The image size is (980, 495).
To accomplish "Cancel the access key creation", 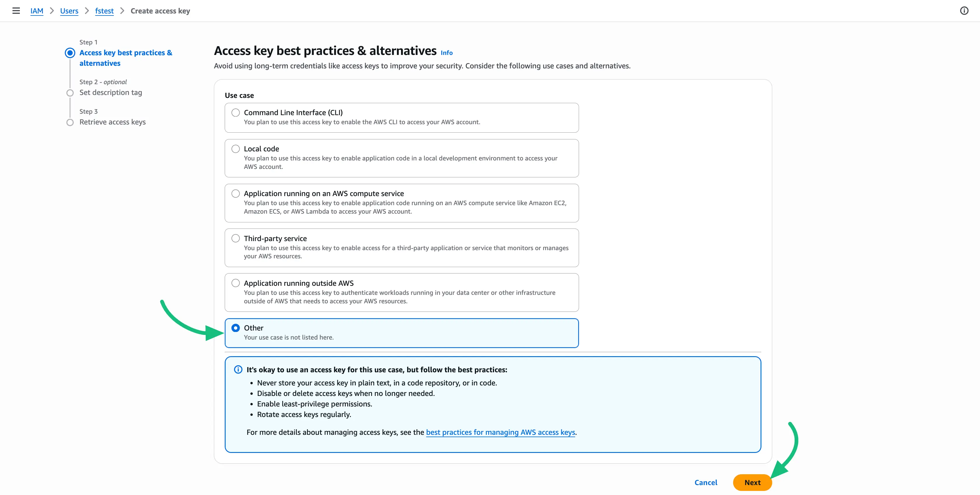I will [x=706, y=482].
